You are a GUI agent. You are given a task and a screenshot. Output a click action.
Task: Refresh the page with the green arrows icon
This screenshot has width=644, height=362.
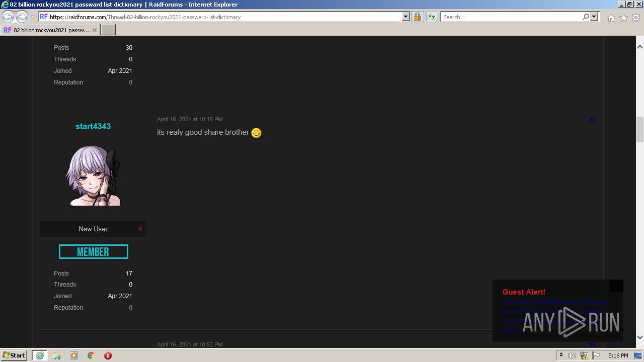(432, 17)
